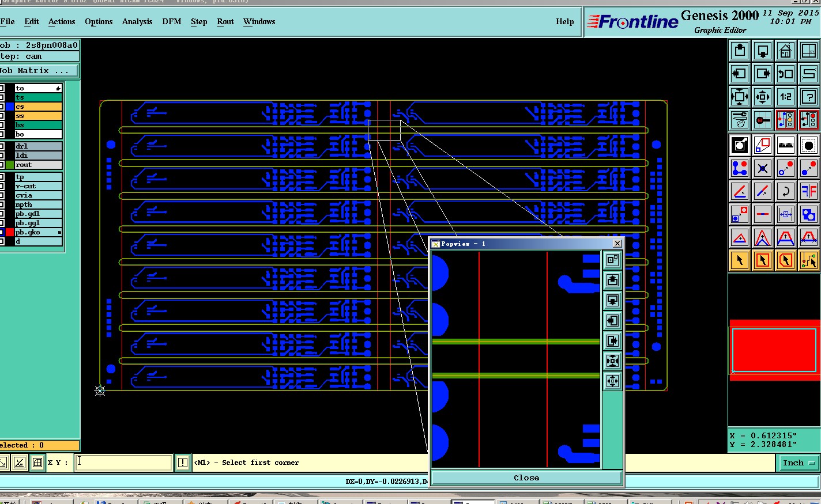This screenshot has width=821, height=504.
Task: Open the Rout menu
Action: click(225, 21)
